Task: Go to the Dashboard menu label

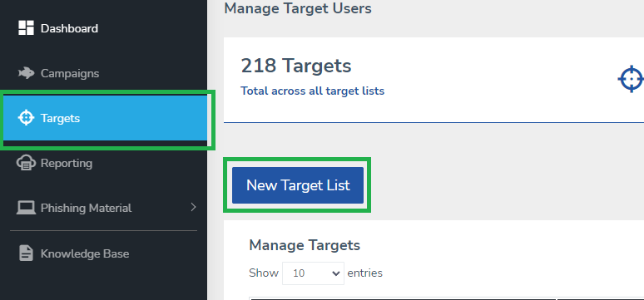Action: [x=69, y=29]
